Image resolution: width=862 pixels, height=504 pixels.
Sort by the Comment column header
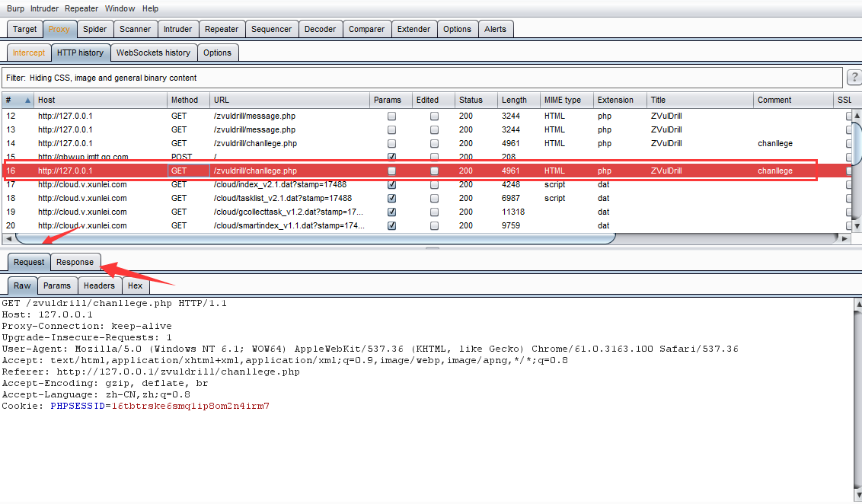(x=793, y=100)
